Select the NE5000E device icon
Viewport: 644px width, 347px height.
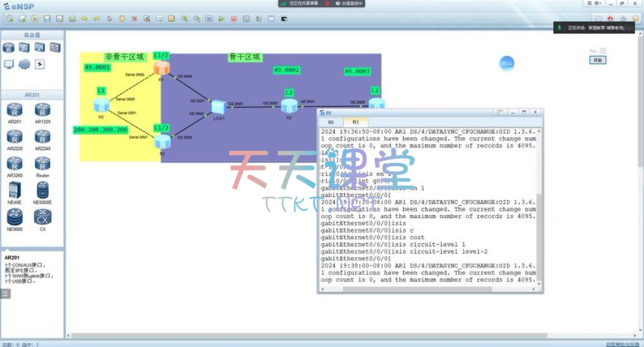click(42, 189)
